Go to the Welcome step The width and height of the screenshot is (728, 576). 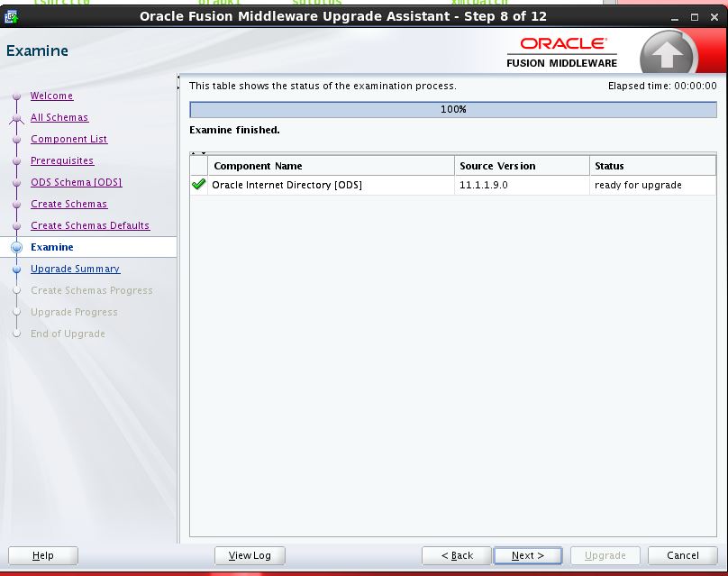tap(51, 96)
